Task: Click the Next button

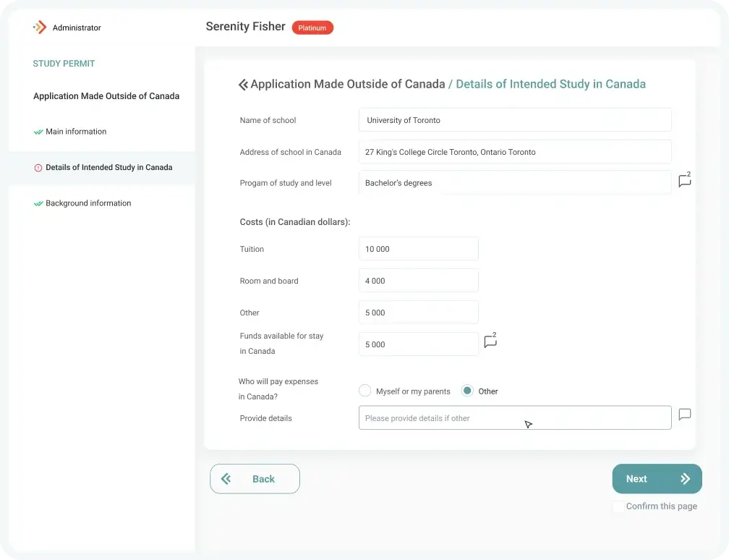Action: point(657,479)
